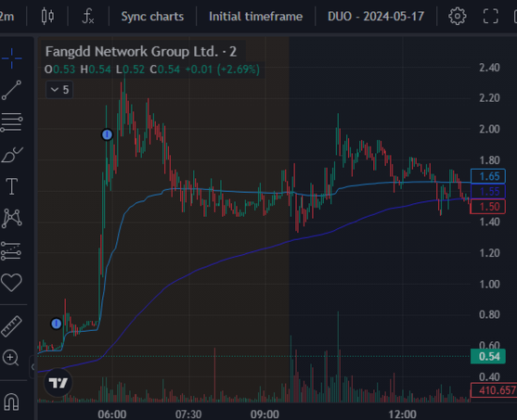
Task: Click the 410.657 volume label
Action: (x=494, y=390)
